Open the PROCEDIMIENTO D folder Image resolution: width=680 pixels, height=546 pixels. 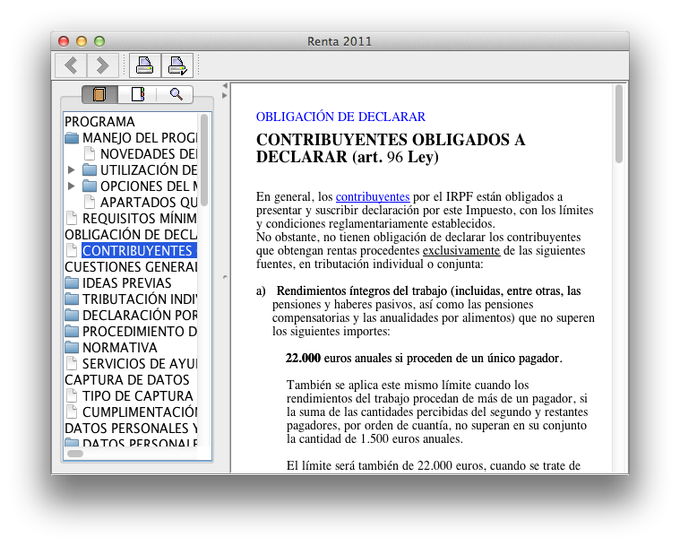click(x=140, y=331)
